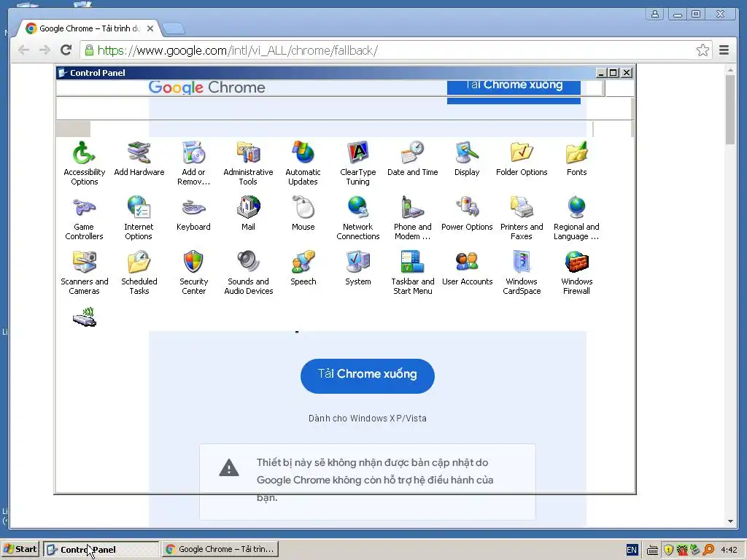Screen dimensions: 747x560
Task: Open Game Controllers icon
Action: pyautogui.click(x=84, y=217)
